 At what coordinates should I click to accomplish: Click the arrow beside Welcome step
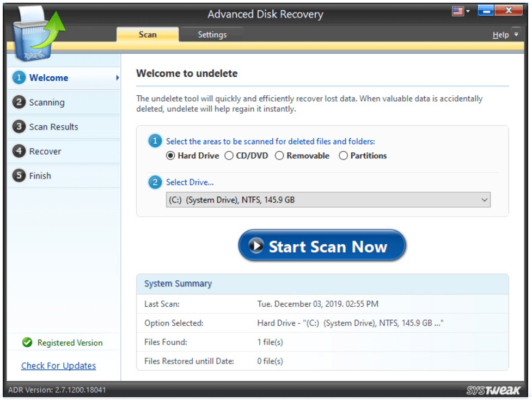click(x=118, y=78)
